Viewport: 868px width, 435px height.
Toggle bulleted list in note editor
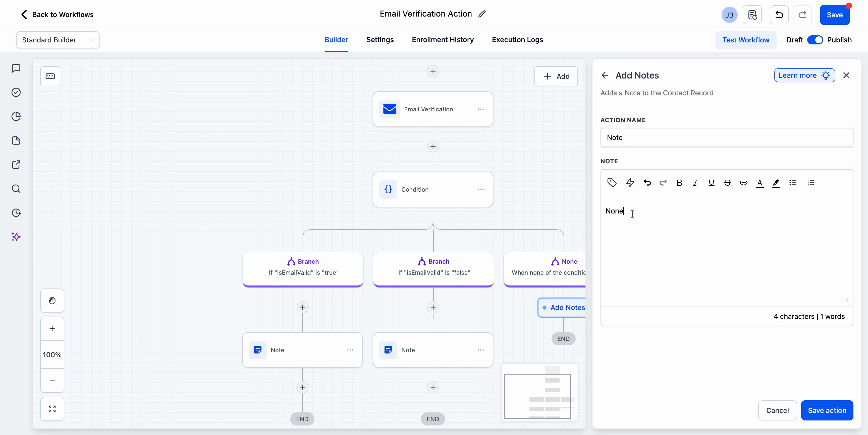792,182
